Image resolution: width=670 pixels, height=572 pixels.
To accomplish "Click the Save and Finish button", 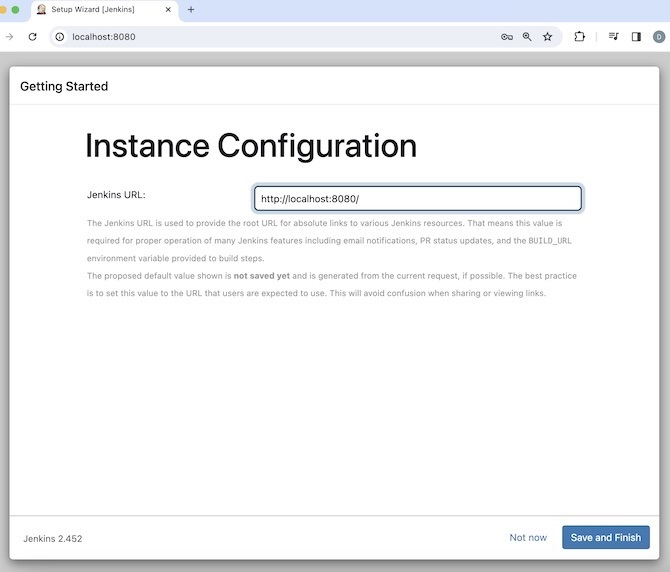I will [605, 537].
